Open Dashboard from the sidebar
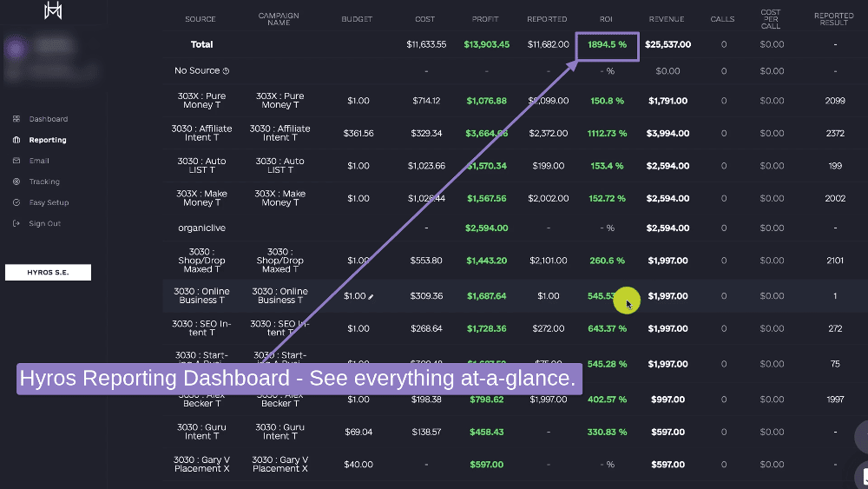This screenshot has height=489, width=868. (x=48, y=119)
